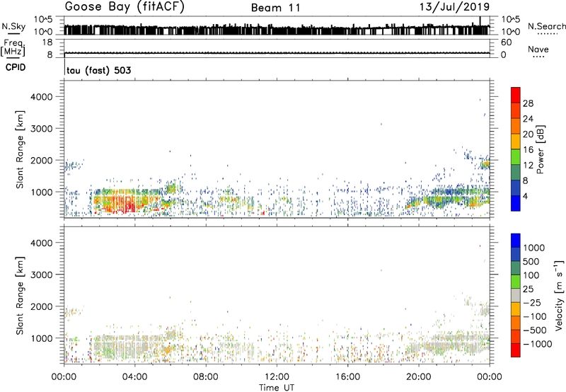Click the '16:00' time tick label

click(x=347, y=377)
